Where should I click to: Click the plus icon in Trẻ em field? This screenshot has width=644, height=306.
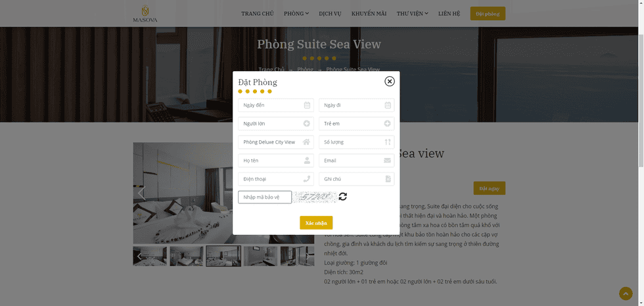[x=387, y=124]
